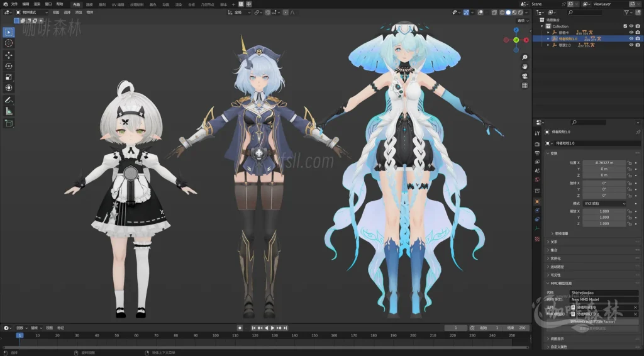Click the playhead at frame 1
Image resolution: width=644 pixels, height=356 pixels.
[x=19, y=335]
